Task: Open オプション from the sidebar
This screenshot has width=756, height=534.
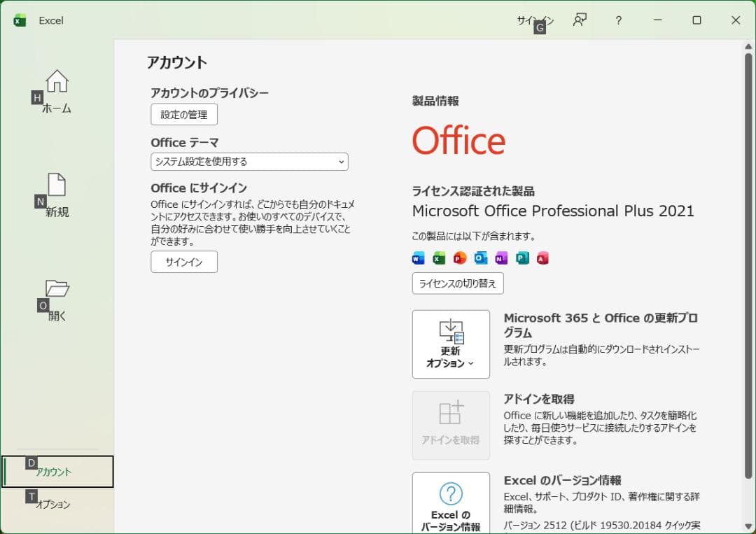Action: 56,503
